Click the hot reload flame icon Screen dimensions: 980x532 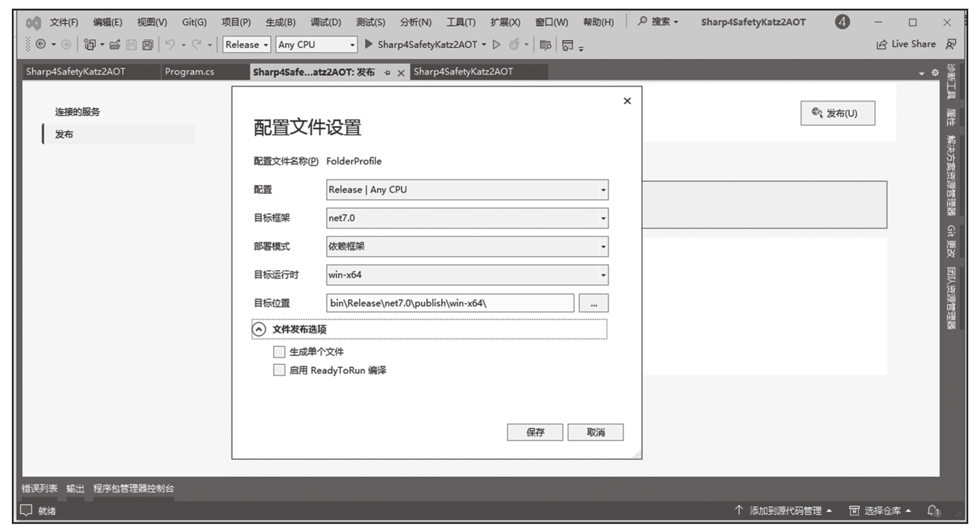[x=515, y=45]
